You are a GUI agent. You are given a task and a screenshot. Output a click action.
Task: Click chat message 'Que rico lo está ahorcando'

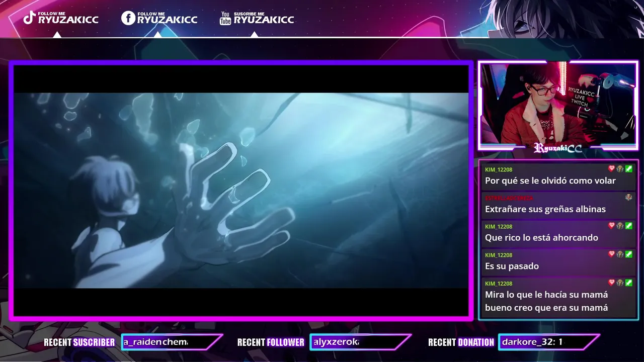pos(541,238)
